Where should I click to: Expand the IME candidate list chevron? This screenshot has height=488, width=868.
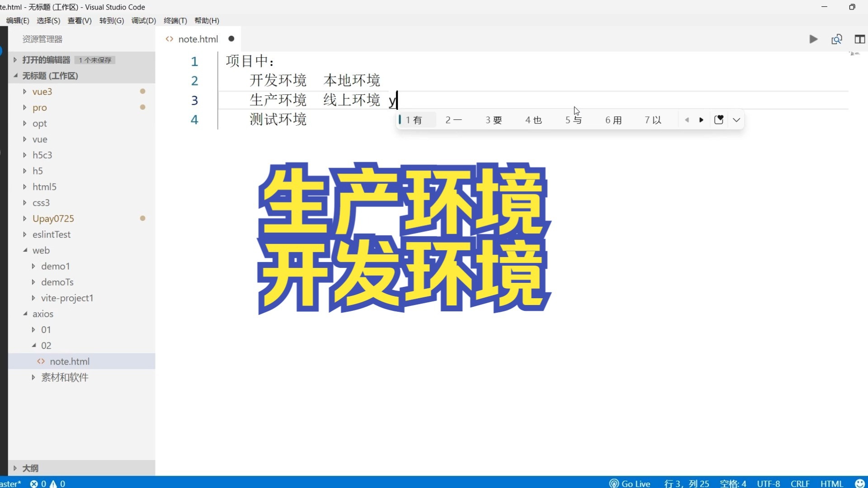point(736,120)
